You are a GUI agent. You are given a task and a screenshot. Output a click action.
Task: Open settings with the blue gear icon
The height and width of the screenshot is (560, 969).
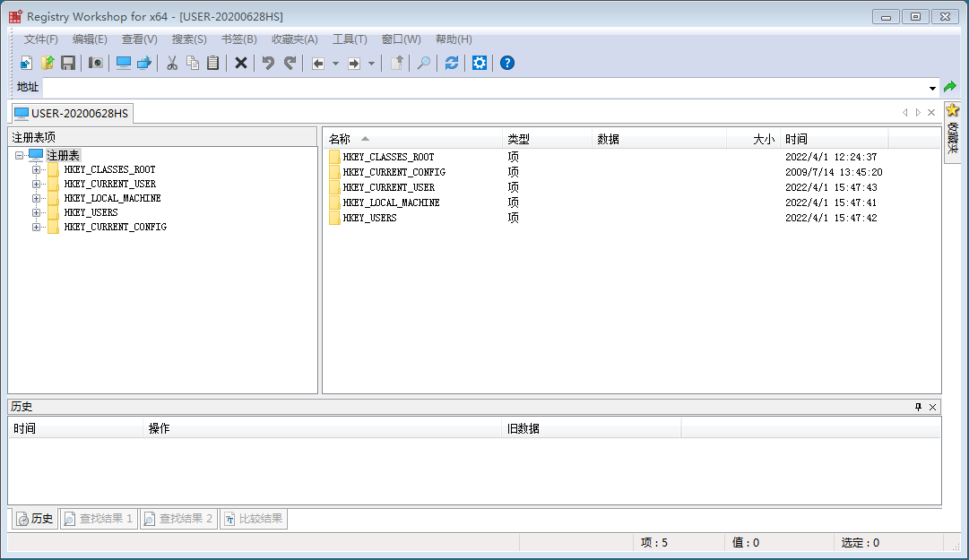[480, 63]
